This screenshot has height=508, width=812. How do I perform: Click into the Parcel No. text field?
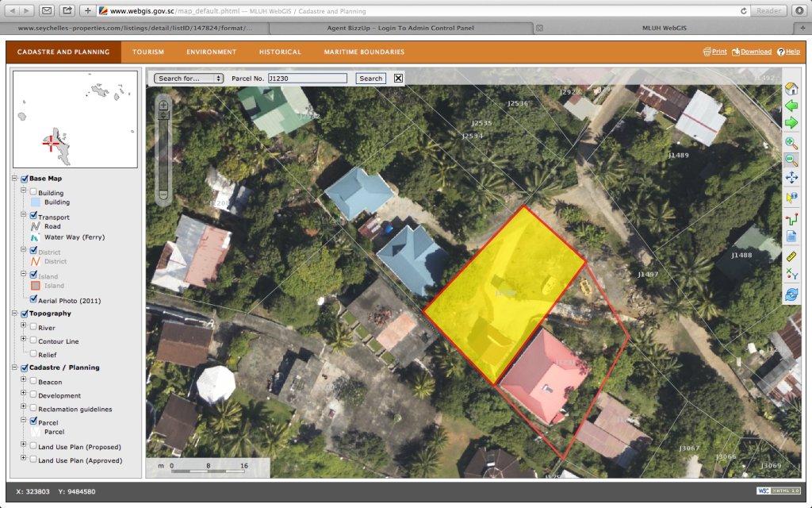(x=307, y=79)
